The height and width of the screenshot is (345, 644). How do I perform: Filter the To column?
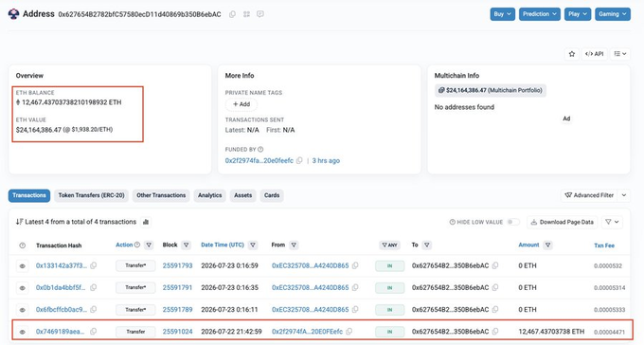(x=427, y=245)
